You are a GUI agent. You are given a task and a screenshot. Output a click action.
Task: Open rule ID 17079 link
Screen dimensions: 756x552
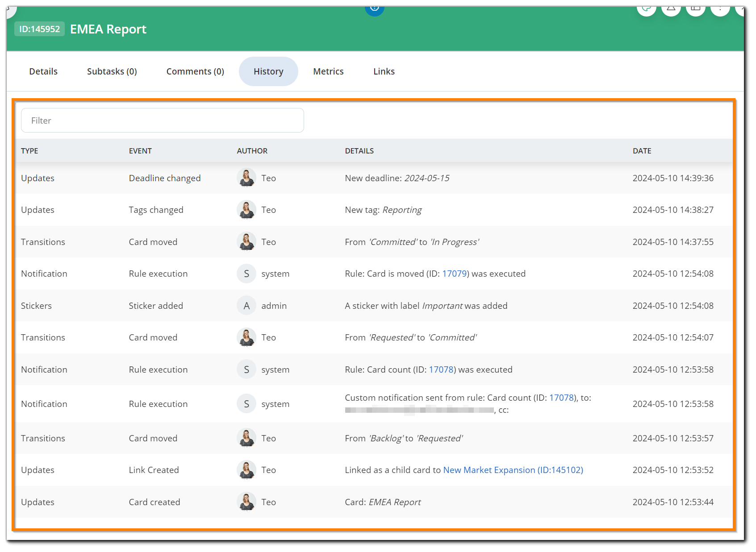point(454,274)
